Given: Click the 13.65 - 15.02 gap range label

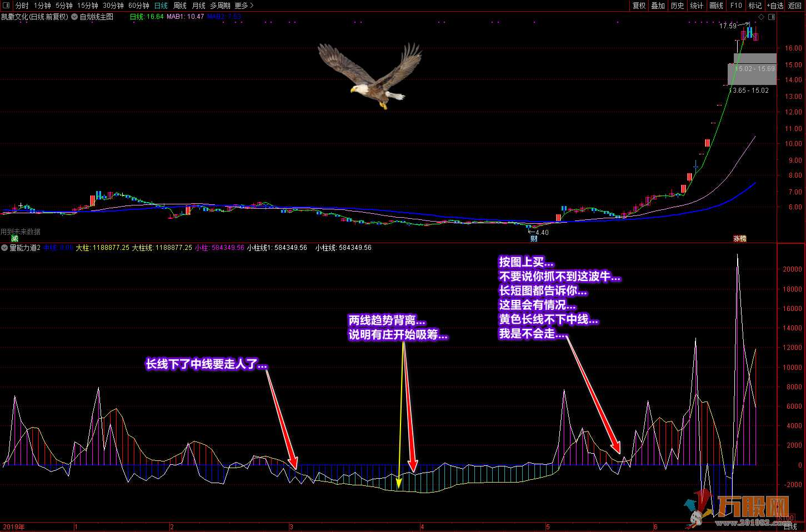Looking at the screenshot, I should click(749, 91).
